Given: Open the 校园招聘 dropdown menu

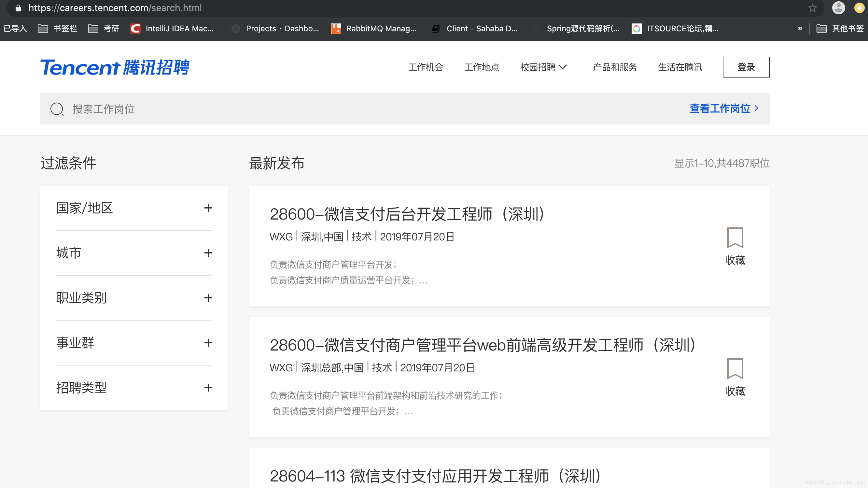Looking at the screenshot, I should coord(543,67).
